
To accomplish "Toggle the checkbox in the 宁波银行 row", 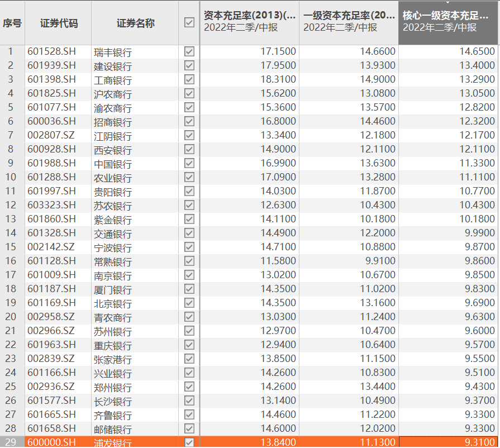I will click(189, 247).
